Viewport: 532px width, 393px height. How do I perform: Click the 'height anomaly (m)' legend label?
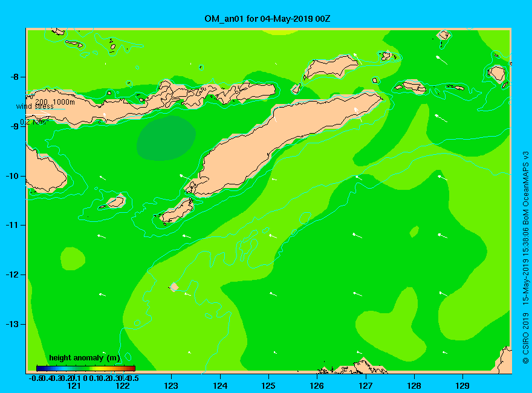click(x=85, y=358)
